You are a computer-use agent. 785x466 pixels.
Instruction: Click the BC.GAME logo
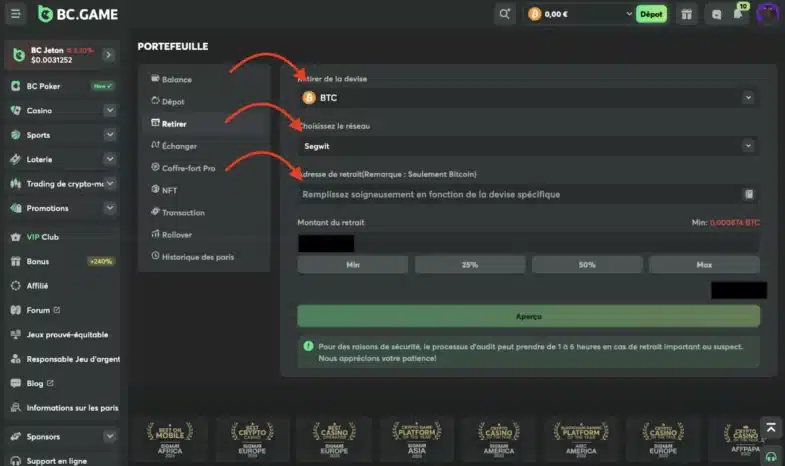[x=78, y=14]
